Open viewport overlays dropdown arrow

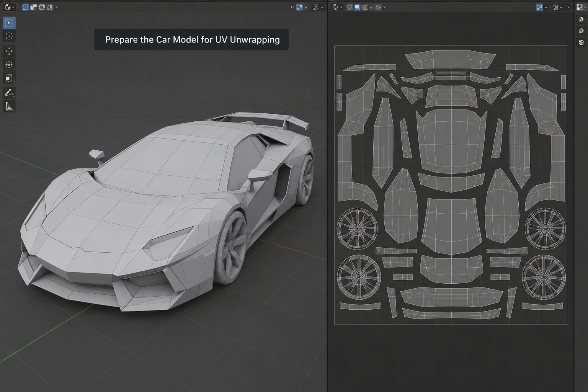click(306, 7)
